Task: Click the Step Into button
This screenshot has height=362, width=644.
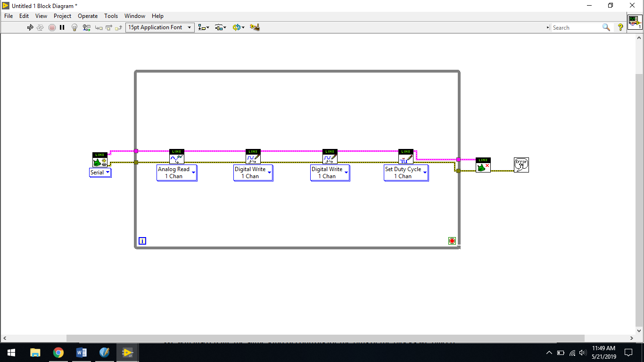Action: (99, 27)
